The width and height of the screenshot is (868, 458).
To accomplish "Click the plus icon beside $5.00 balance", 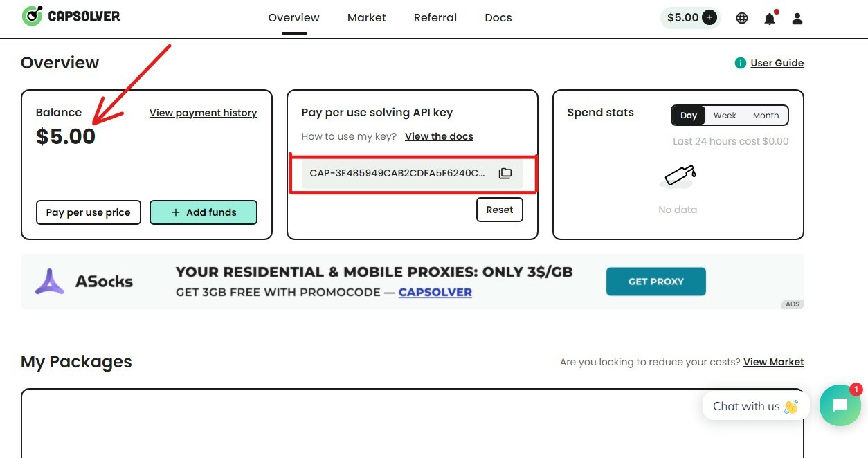I will [709, 18].
